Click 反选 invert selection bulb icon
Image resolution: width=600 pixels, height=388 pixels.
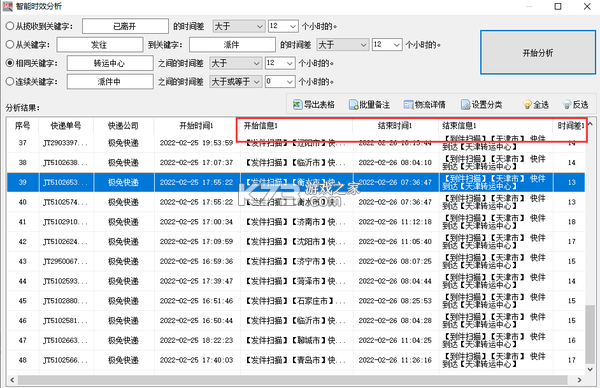566,104
